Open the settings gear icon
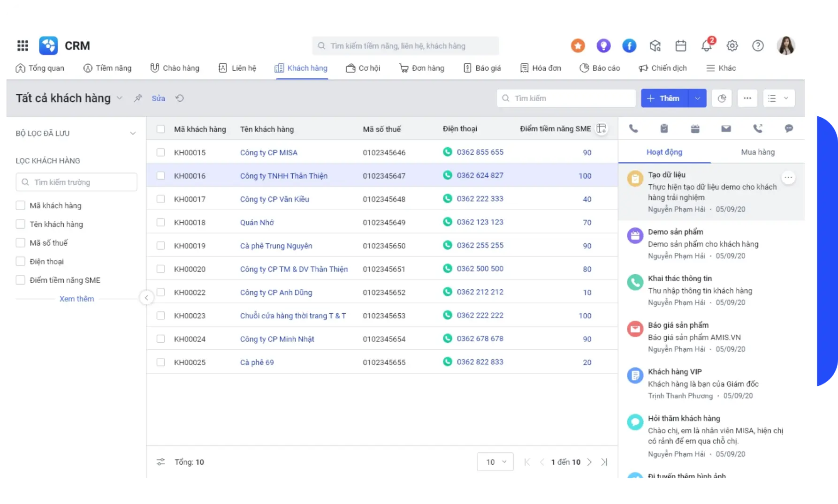838x504 pixels. point(732,45)
